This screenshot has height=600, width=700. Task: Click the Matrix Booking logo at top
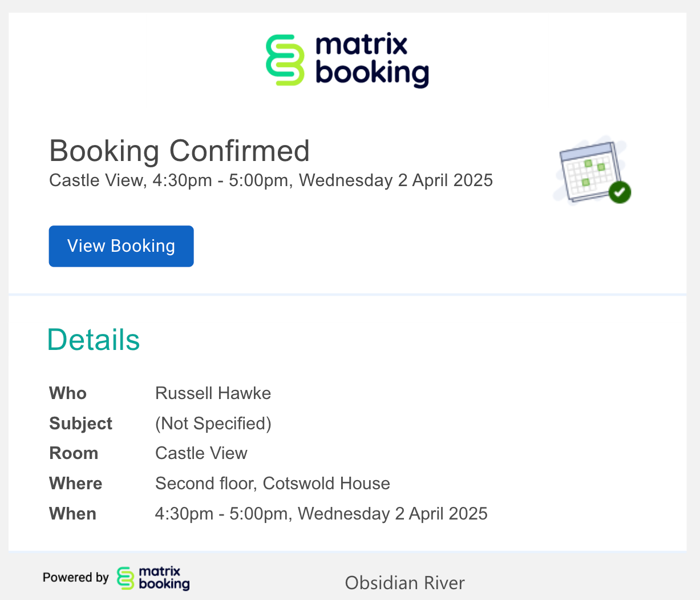347,61
